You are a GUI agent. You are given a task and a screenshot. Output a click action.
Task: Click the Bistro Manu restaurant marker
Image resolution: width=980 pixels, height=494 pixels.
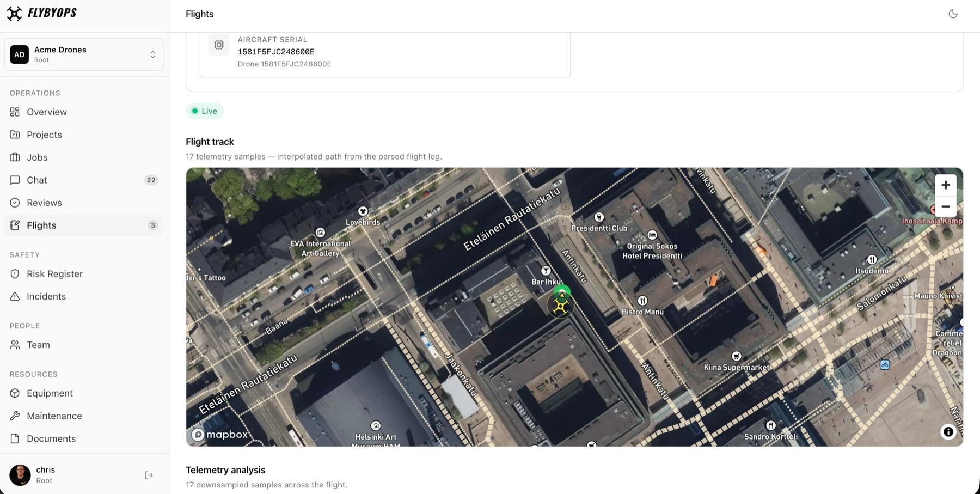click(x=642, y=301)
